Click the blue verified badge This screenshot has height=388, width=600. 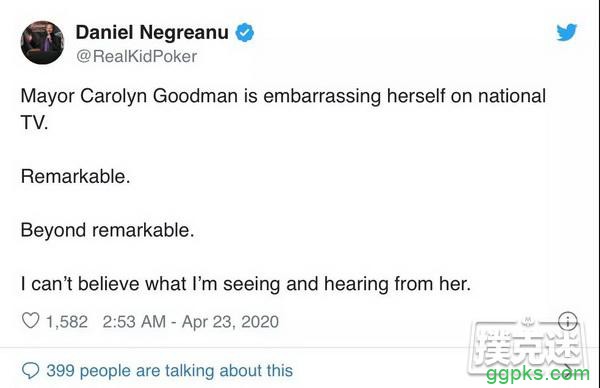(x=245, y=33)
